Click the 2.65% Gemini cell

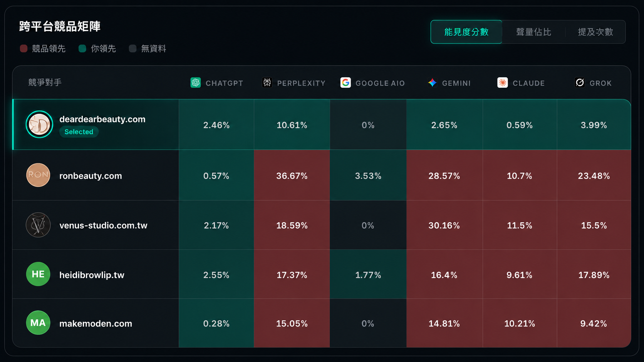pos(444,125)
